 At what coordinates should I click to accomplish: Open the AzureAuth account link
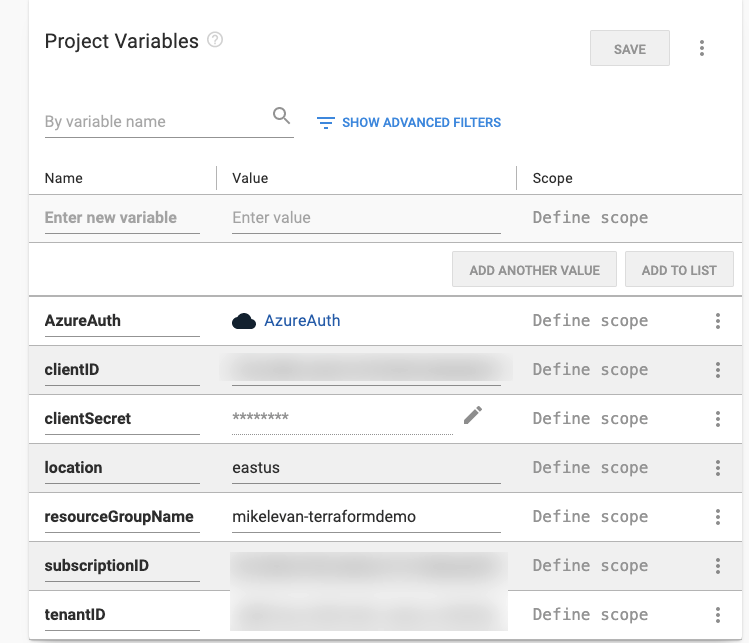tap(302, 321)
